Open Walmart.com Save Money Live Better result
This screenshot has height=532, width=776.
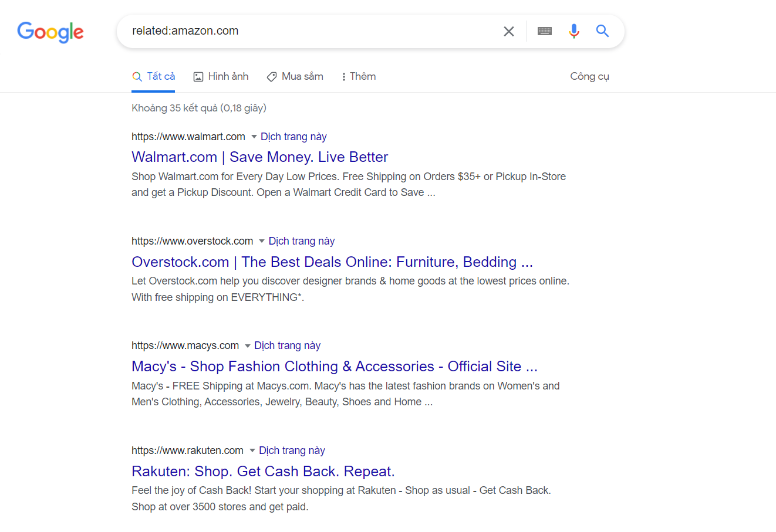(x=259, y=157)
